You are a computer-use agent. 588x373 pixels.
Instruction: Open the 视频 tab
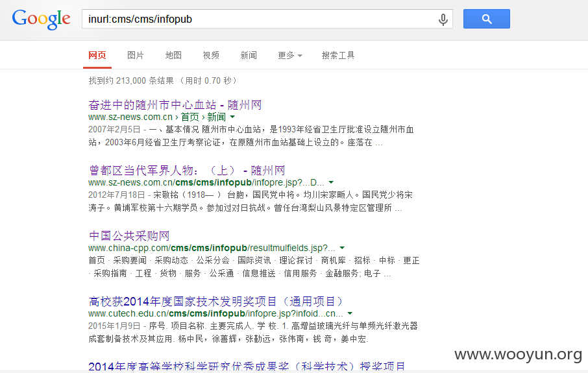click(211, 56)
